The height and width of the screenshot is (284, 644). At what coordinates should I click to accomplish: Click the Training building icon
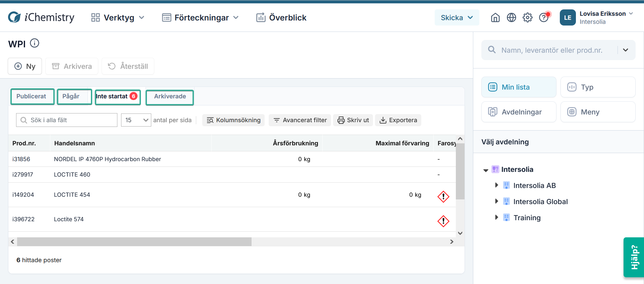coord(506,218)
